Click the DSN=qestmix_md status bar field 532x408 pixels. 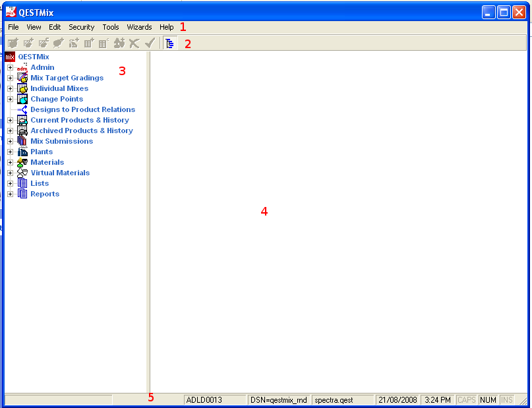point(278,399)
